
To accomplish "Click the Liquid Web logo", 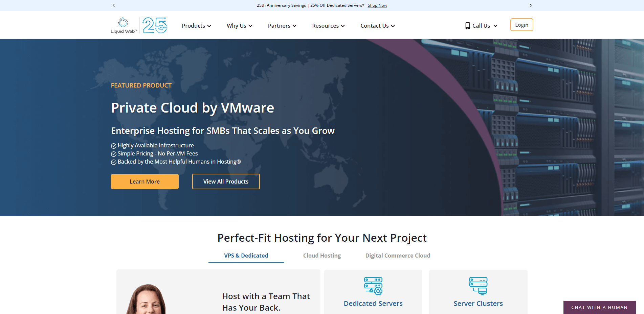I will click(x=124, y=25).
